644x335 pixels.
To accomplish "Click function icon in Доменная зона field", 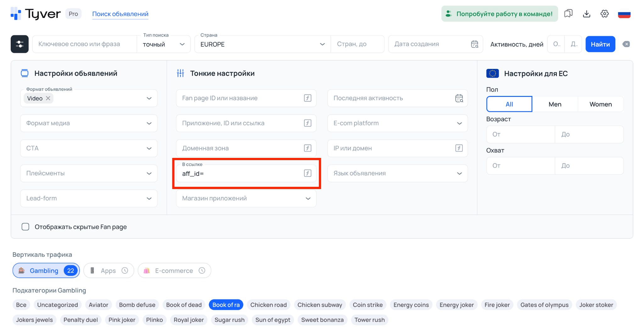I will (x=308, y=148).
